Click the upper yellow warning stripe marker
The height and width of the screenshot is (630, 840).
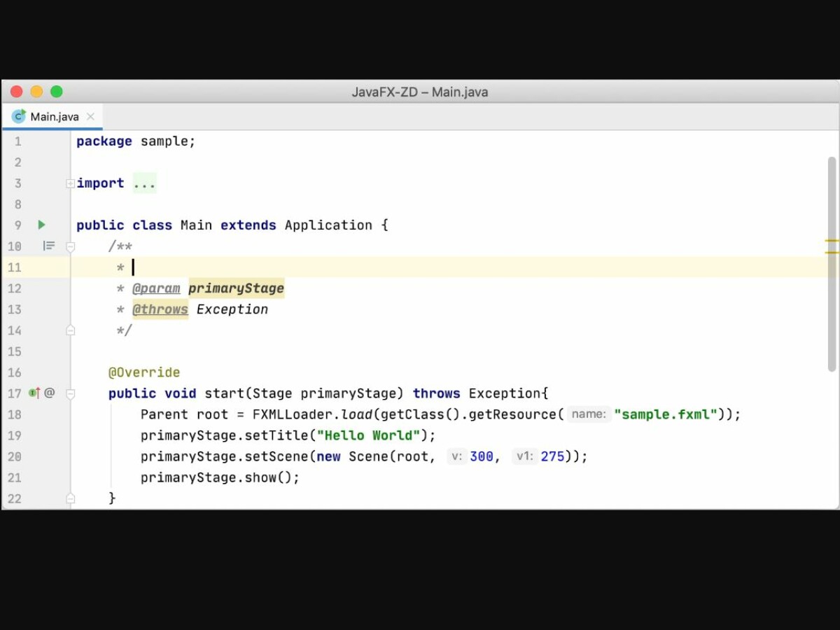tap(832, 241)
